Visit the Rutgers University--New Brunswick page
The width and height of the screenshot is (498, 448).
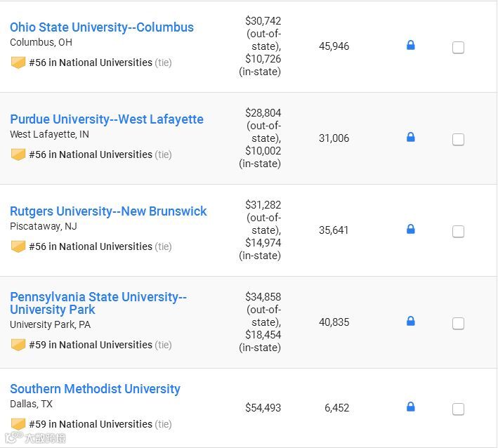point(108,211)
